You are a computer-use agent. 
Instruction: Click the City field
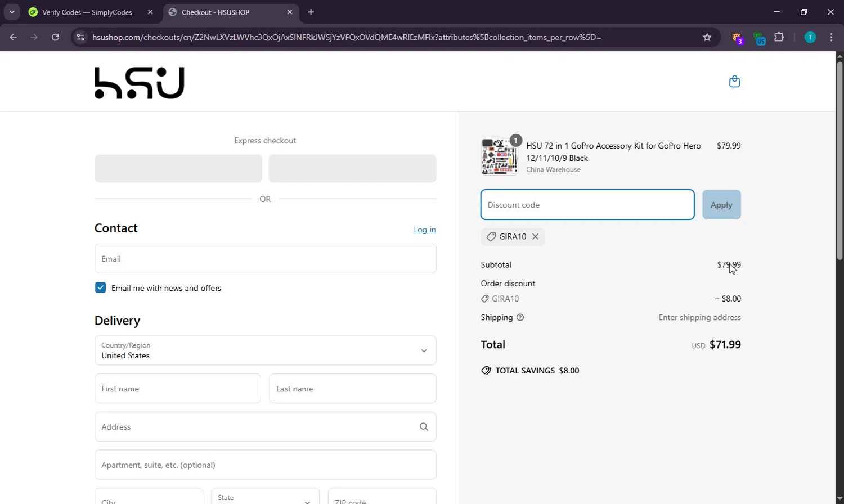pos(149,497)
